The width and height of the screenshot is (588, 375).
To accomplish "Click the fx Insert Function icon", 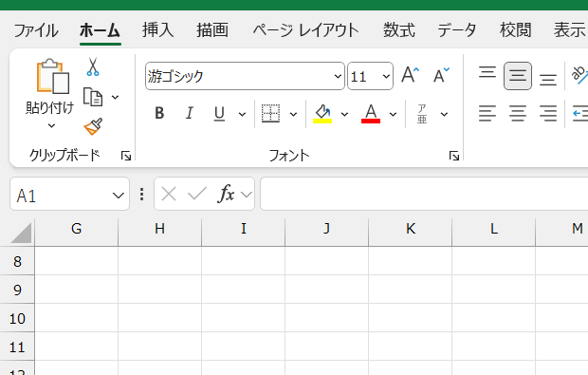I will (226, 194).
